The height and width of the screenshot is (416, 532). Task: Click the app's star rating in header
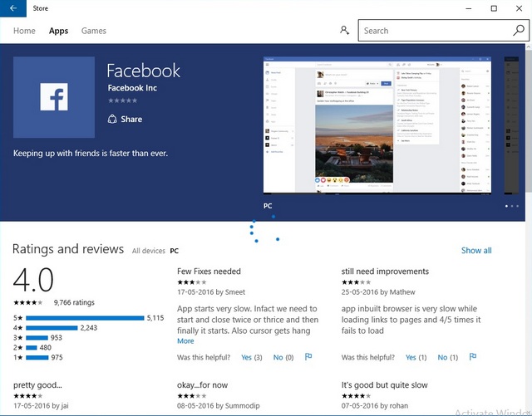pos(122,100)
